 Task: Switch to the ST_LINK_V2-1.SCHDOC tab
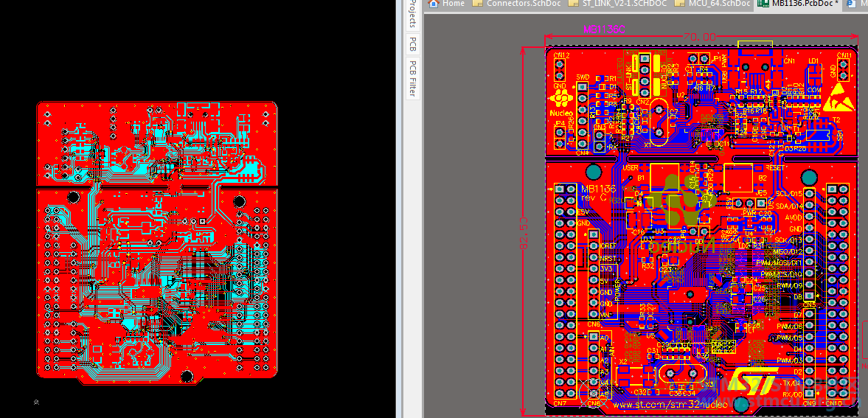pyautogui.click(x=617, y=4)
